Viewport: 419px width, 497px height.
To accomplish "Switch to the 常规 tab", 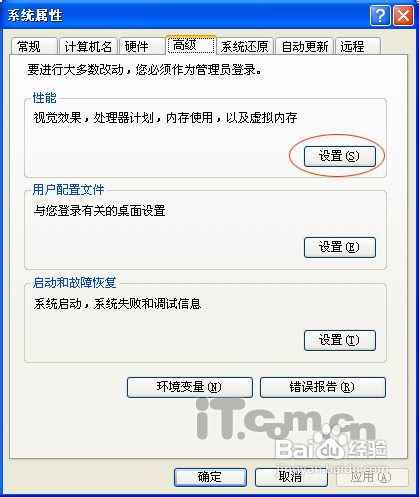I will [x=34, y=46].
